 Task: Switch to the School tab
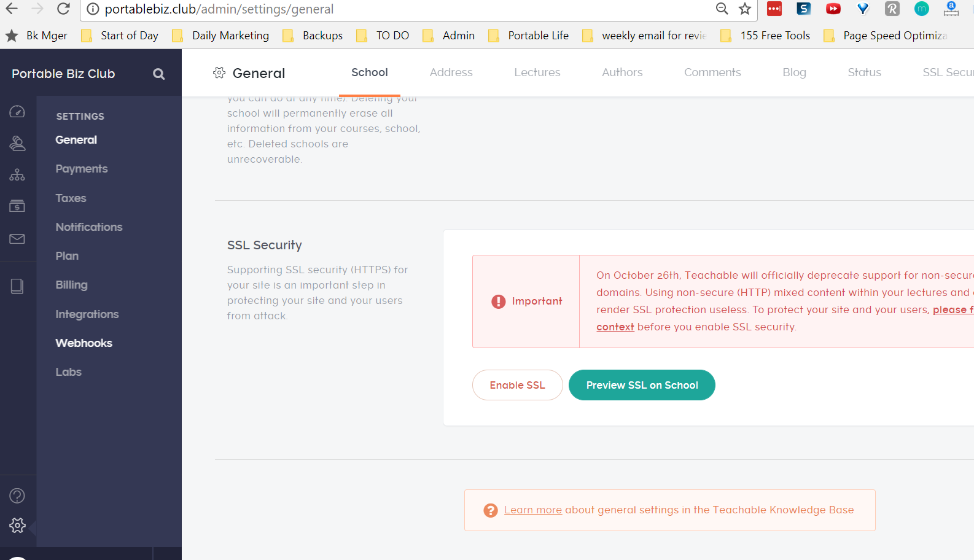click(370, 72)
